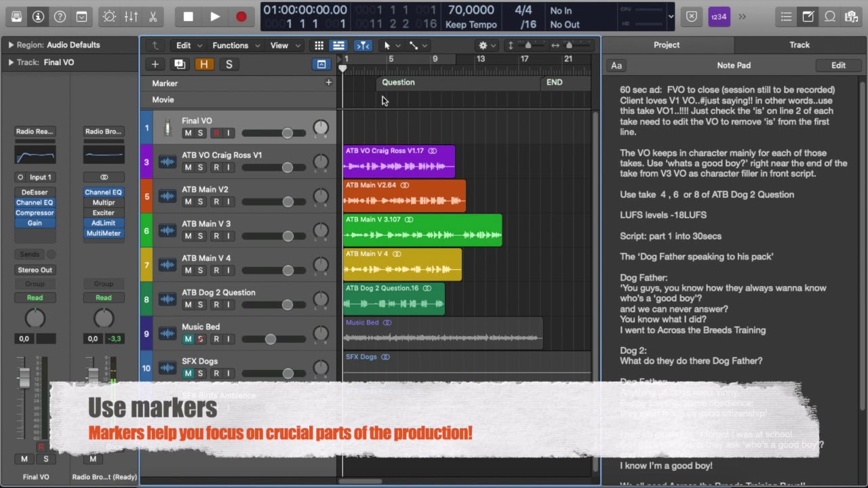Stop playback with the Stop button
868x488 pixels.
189,17
